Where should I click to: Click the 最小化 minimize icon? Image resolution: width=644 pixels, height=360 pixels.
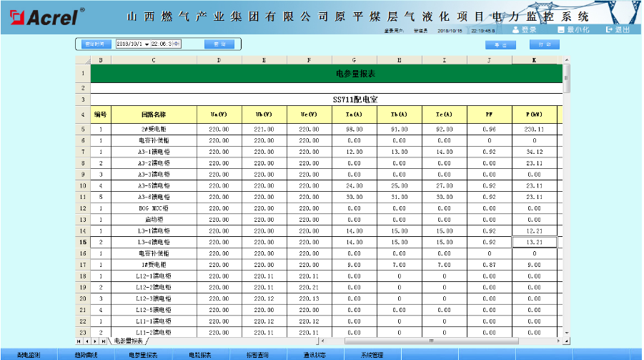pos(561,30)
